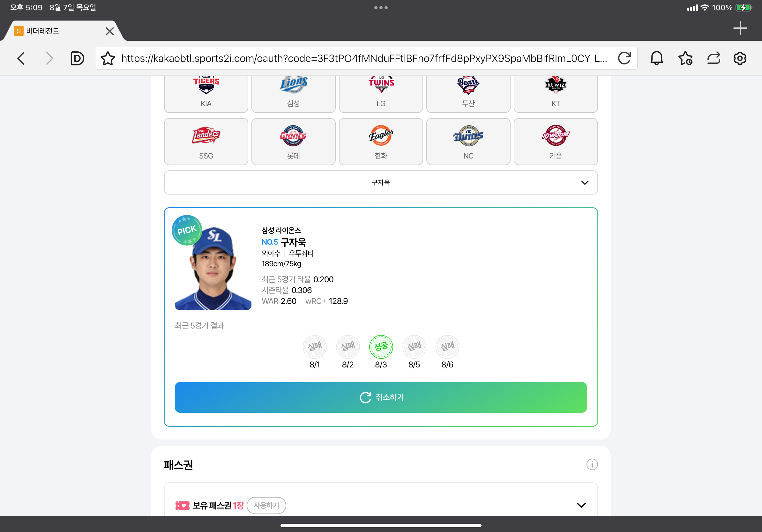Open the notifications bell
Viewport: 762px width, 532px height.
tap(656, 58)
